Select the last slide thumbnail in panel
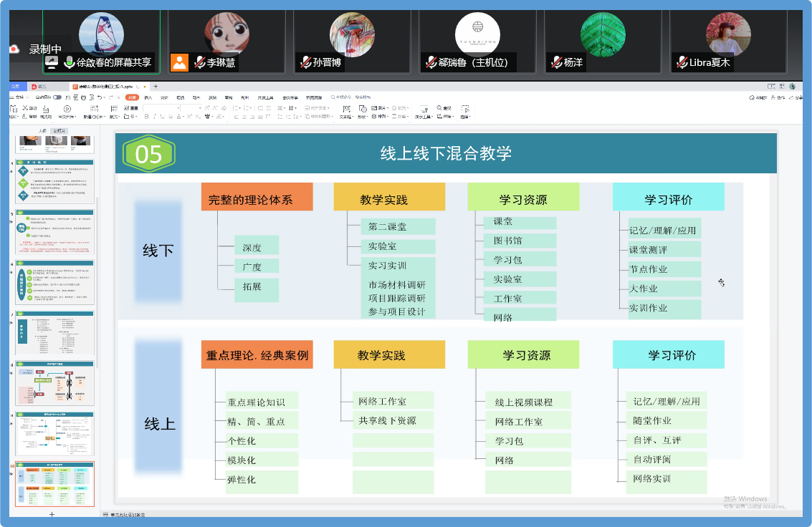The width and height of the screenshot is (812, 527). tap(55, 484)
